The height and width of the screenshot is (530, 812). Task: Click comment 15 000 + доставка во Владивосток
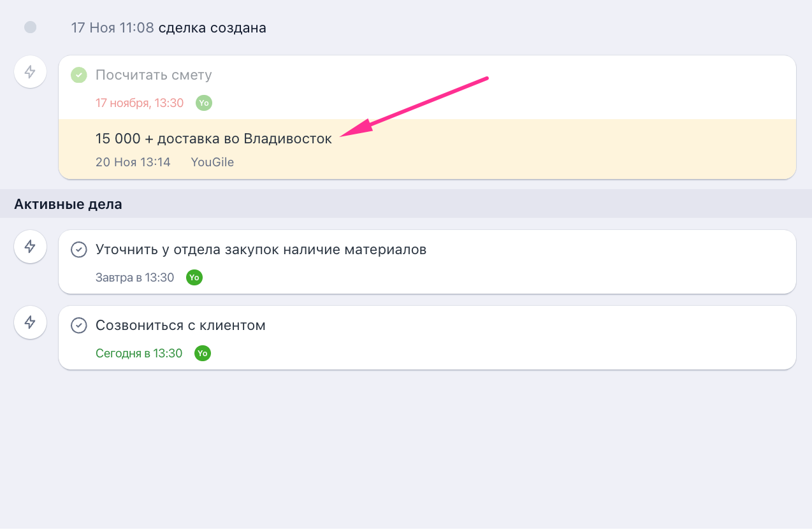[214, 139]
